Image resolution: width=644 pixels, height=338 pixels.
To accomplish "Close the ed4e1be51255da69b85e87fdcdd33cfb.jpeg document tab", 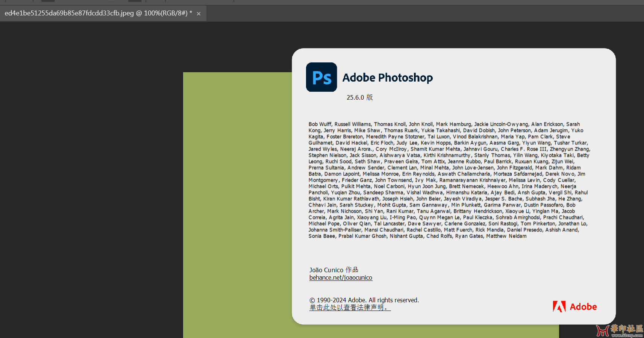I will click(x=199, y=14).
